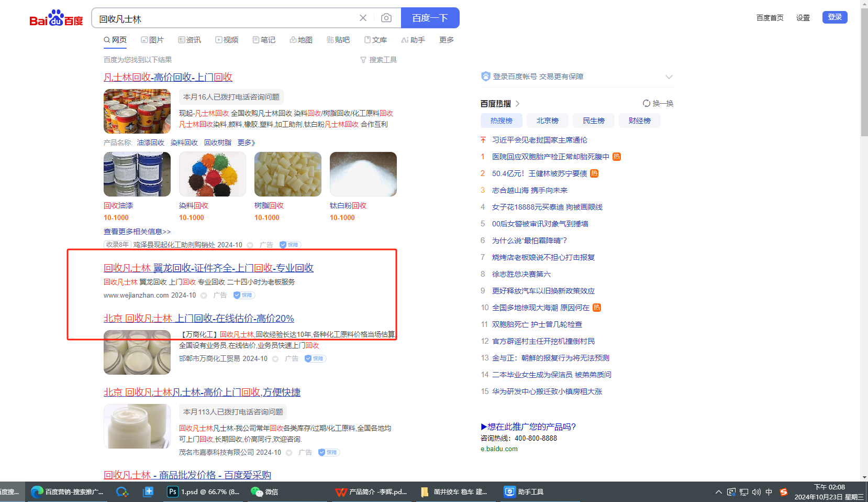Click the volume tray icon

pos(756,492)
